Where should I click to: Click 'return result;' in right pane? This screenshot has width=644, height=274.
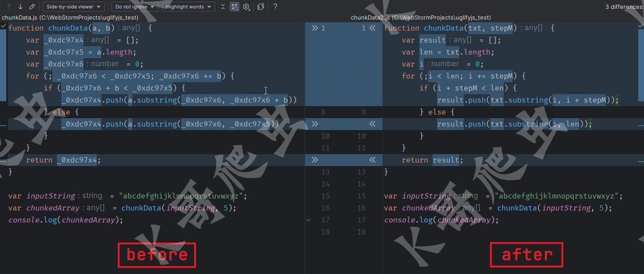(x=433, y=160)
